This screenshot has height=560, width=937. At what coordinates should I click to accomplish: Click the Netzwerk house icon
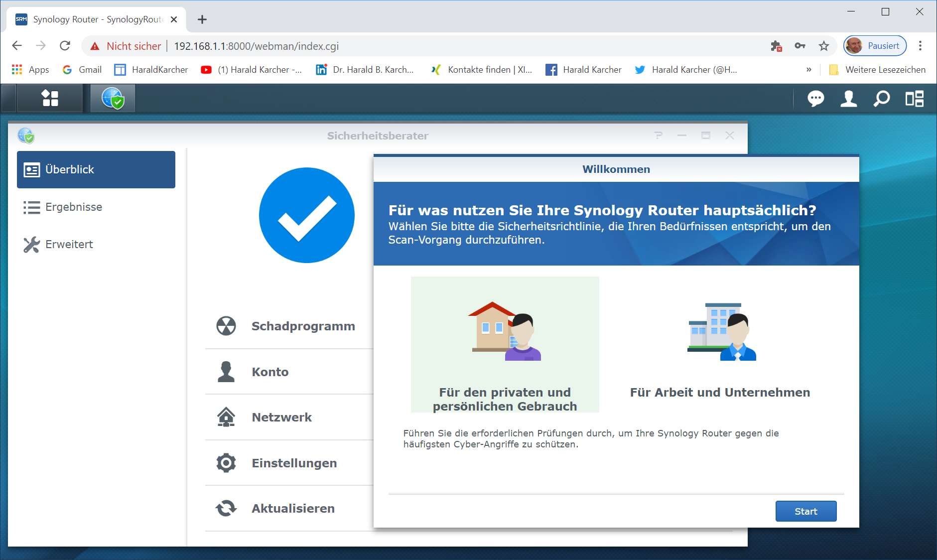[226, 417]
